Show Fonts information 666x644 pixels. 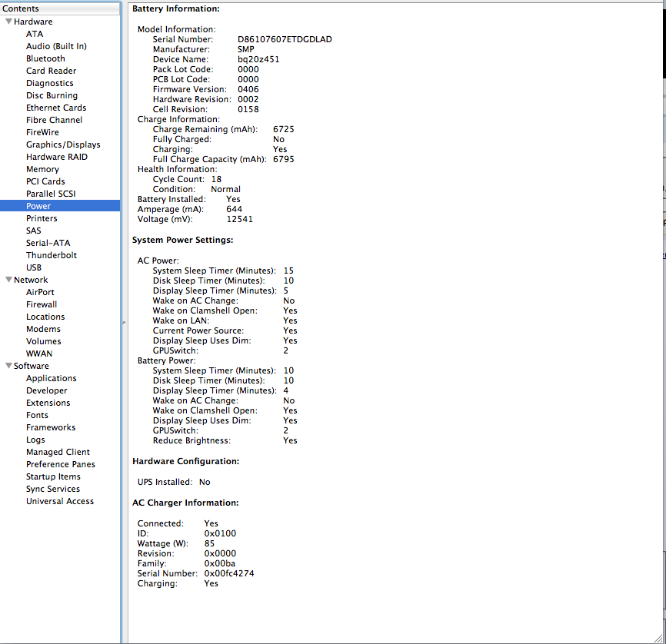click(x=37, y=416)
